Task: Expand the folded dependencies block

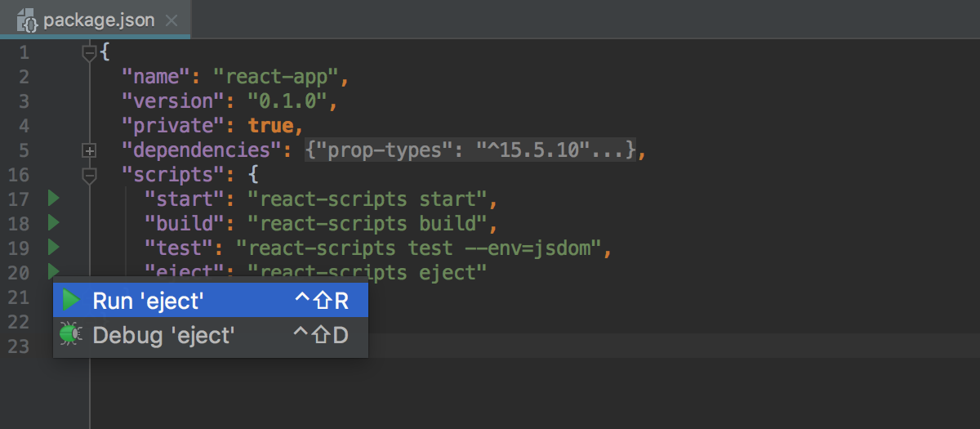Action: (90, 151)
